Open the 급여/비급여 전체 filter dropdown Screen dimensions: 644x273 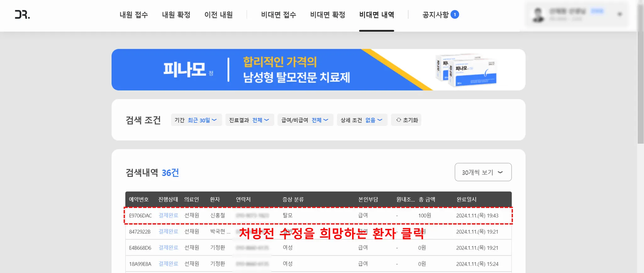[x=305, y=120]
